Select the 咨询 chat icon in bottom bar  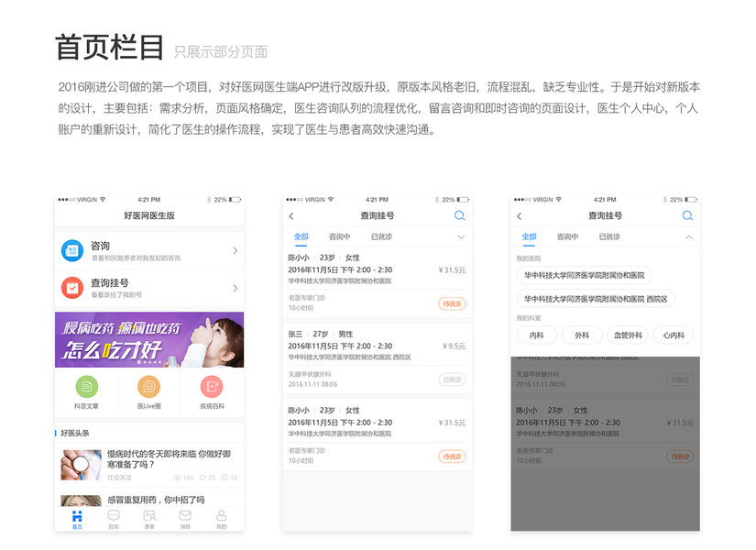click(x=114, y=516)
